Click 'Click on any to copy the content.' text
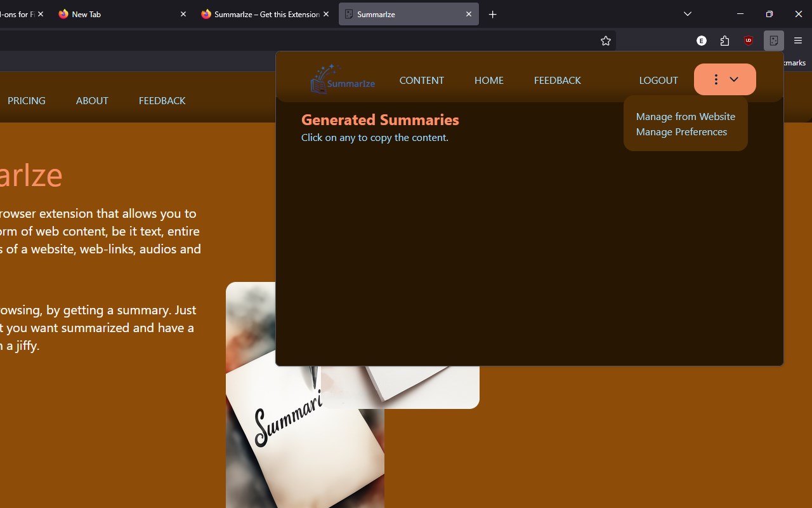Viewport: 812px width, 508px height. (375, 137)
